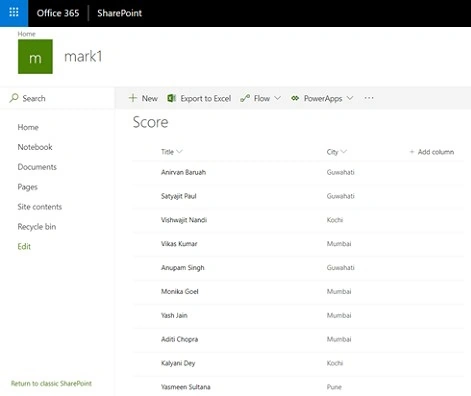Click Mumbai city in Aditi Chopra row
Screen dimensions: 471x396
click(x=339, y=339)
